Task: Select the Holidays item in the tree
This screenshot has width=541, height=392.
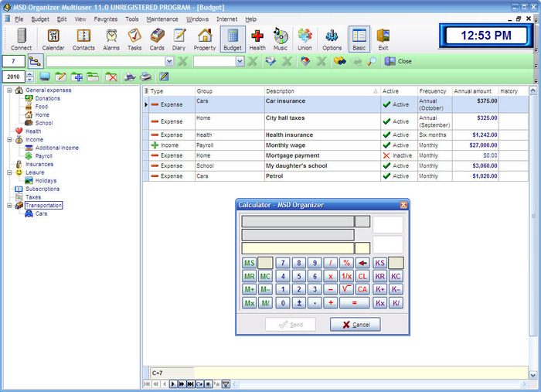Action: [46, 181]
